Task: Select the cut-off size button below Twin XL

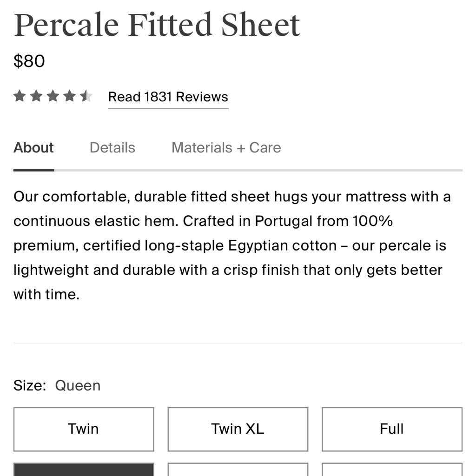Action: click(x=238, y=469)
